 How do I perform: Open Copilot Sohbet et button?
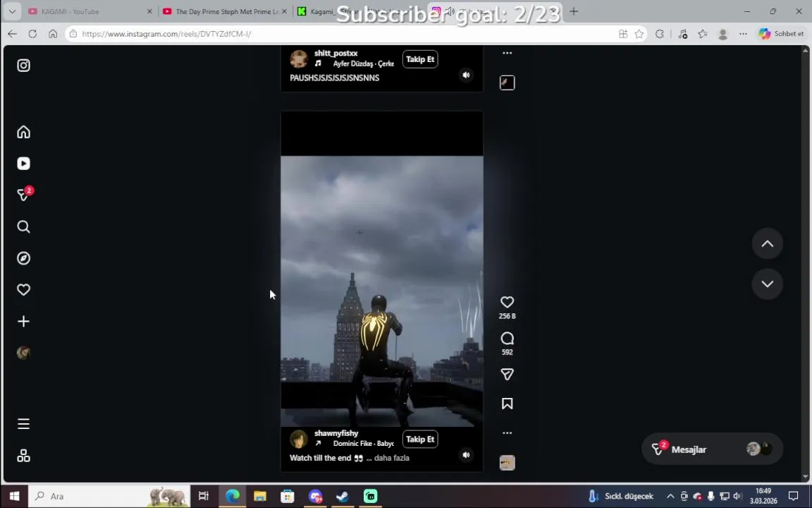[x=781, y=34]
